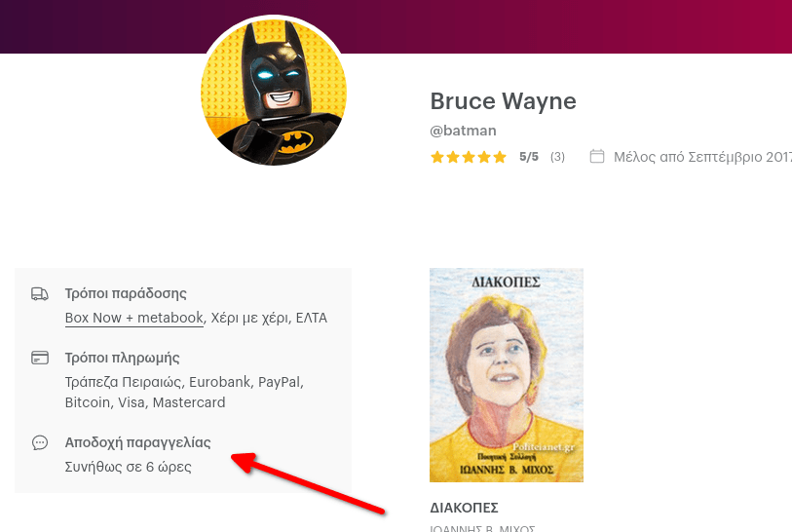Screen dimensions: 792x532
Task: Click the speech bubble order acceptance icon
Action: coord(39,443)
